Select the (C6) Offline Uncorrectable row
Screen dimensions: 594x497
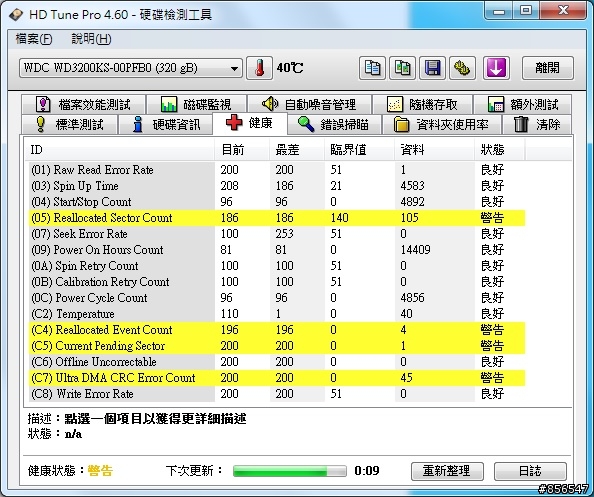[x=277, y=362]
